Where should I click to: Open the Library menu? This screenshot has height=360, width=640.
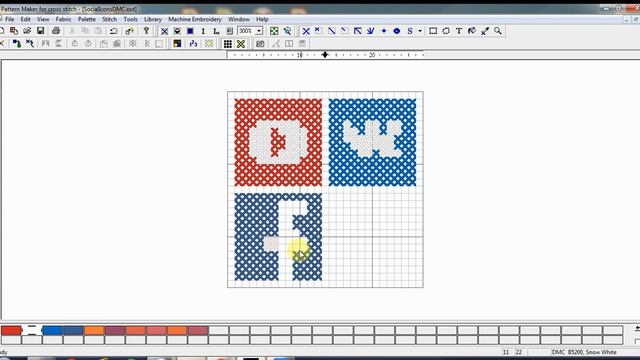153,19
